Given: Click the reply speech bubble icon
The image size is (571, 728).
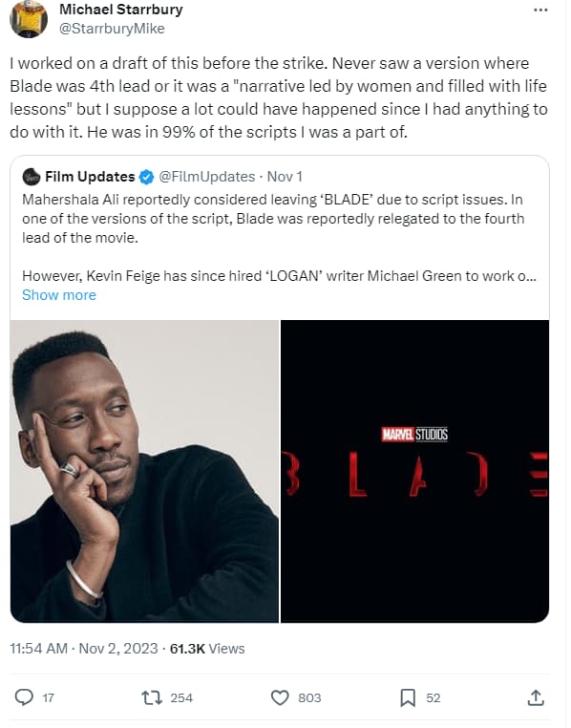Looking at the screenshot, I should [x=24, y=697].
